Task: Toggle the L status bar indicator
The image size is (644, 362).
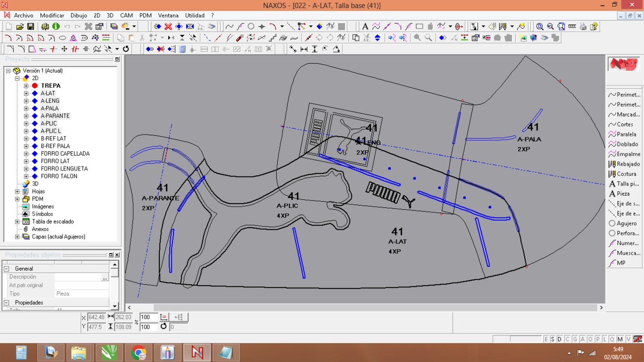Action: click(x=605, y=339)
